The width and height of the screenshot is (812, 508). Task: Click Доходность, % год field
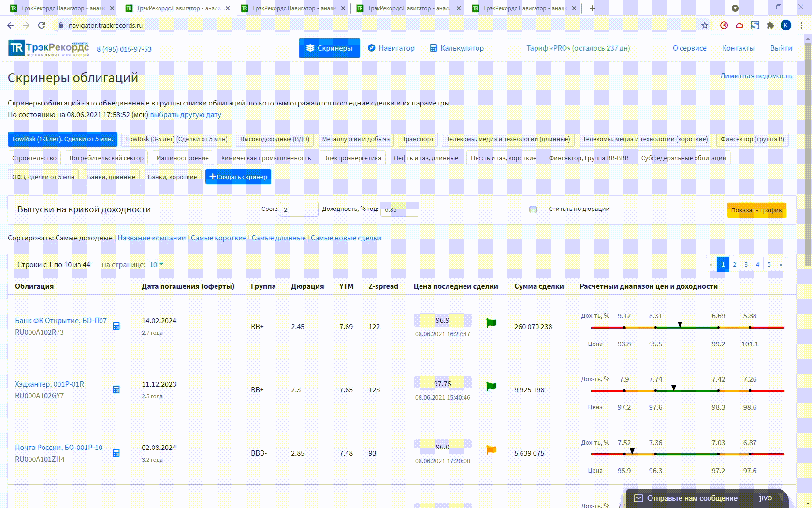[399, 209]
